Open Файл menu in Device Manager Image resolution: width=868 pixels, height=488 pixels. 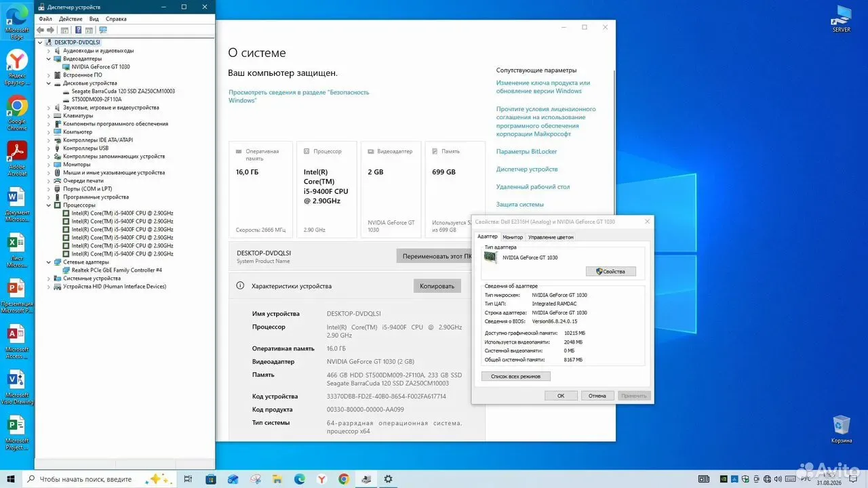45,19
